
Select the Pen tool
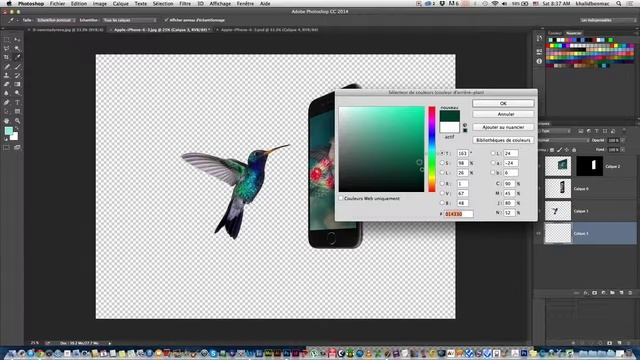pos(7,102)
